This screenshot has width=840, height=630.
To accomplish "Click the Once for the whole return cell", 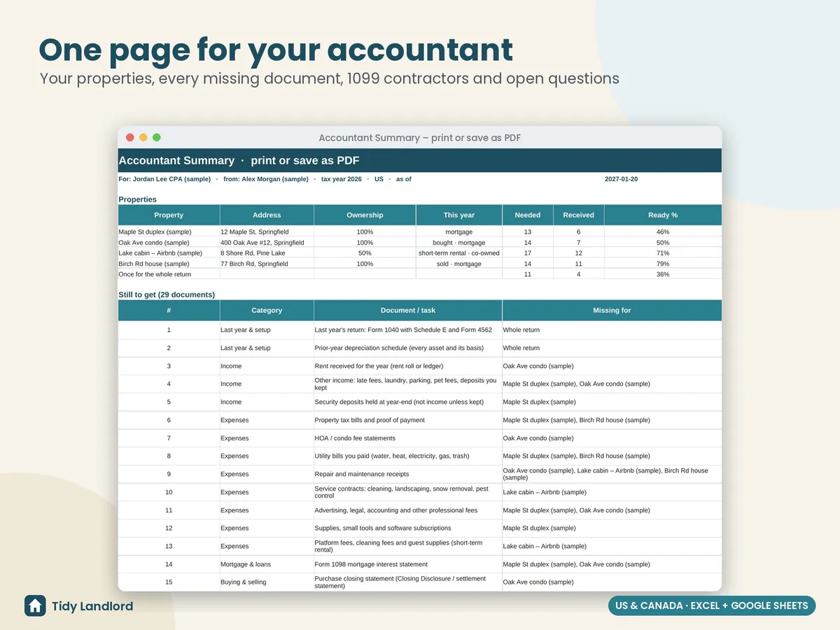I will point(169,274).
